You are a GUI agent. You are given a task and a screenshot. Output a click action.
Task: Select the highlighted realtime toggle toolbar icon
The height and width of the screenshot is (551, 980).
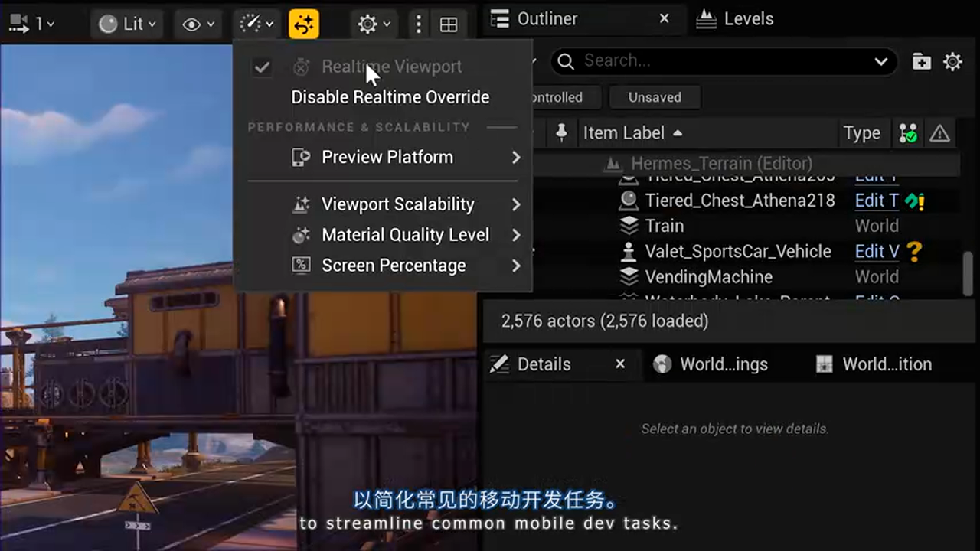(304, 24)
